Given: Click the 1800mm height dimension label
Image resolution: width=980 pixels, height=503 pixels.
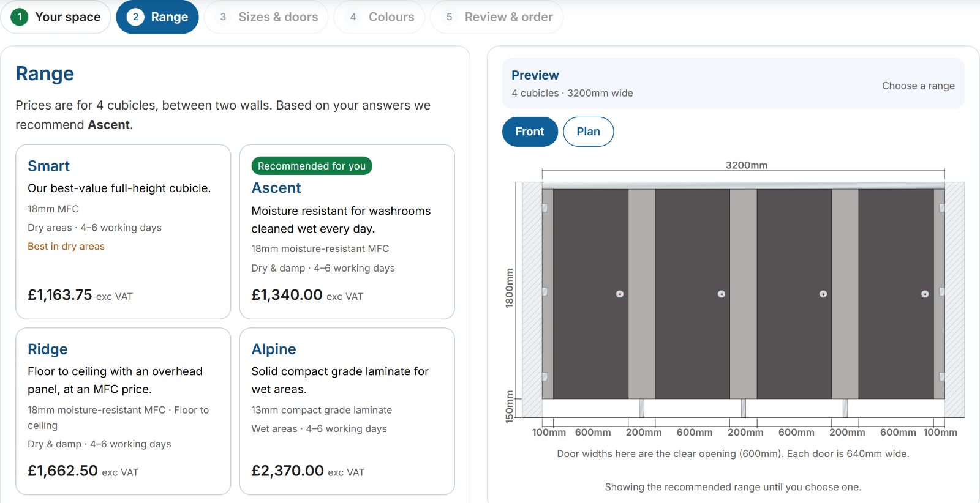Looking at the screenshot, I should point(509,288).
